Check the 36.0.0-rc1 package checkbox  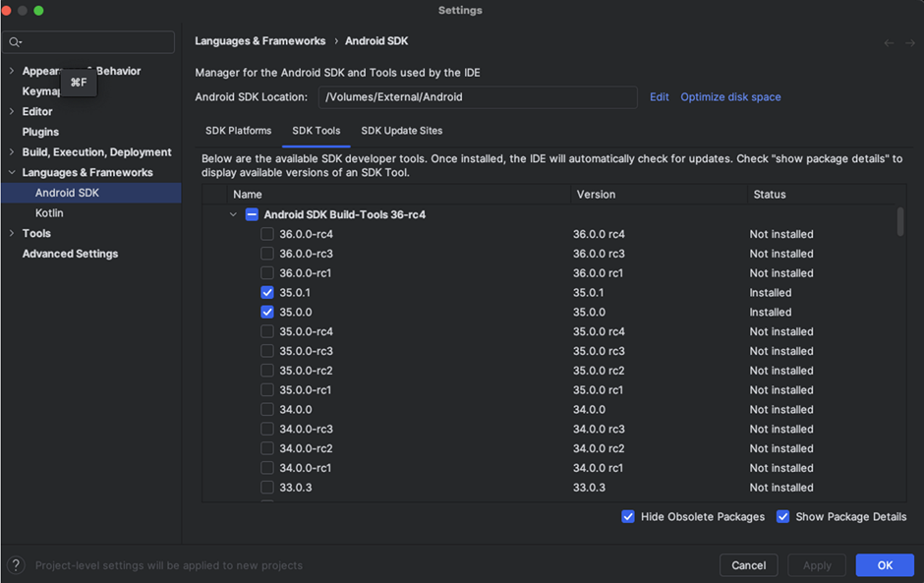tap(267, 273)
